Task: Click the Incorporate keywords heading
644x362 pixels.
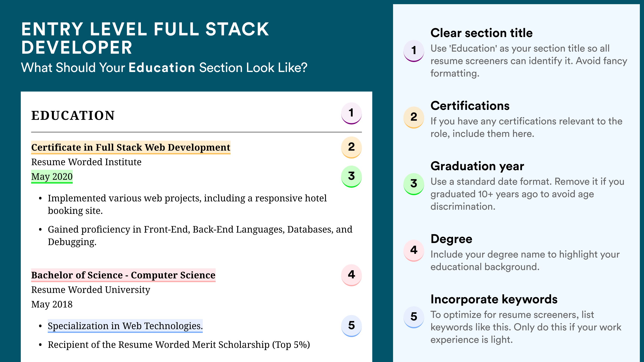Action: [494, 299]
